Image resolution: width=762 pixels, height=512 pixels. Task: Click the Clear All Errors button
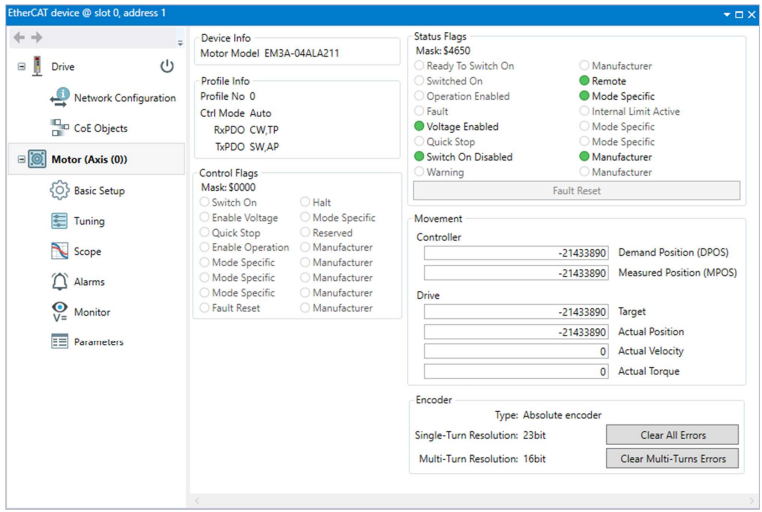click(x=673, y=435)
